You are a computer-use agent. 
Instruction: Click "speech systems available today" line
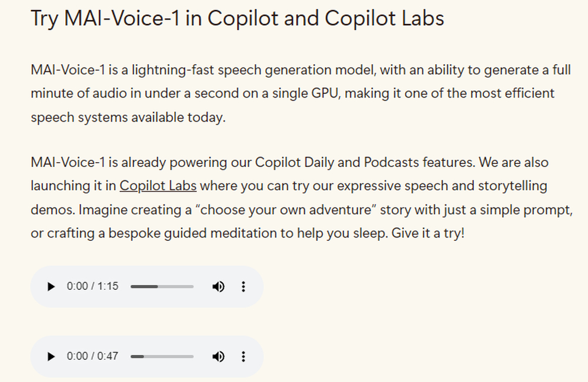click(x=128, y=117)
